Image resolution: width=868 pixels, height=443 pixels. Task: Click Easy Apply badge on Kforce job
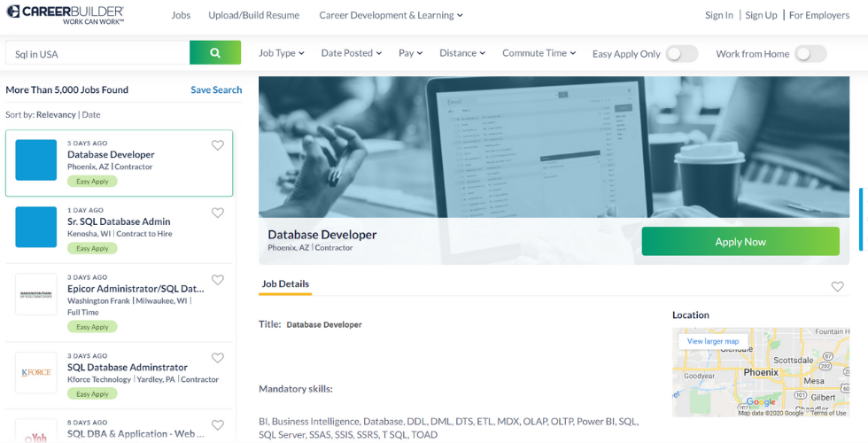click(x=92, y=393)
